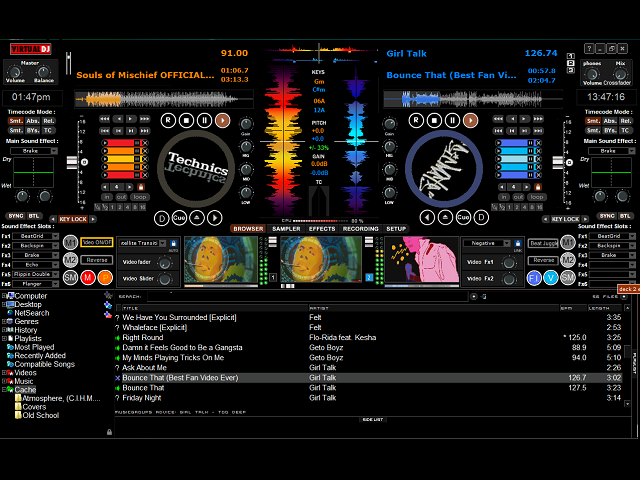Click the orange play button on right deck
The image size is (640, 480).
pos(470,120)
